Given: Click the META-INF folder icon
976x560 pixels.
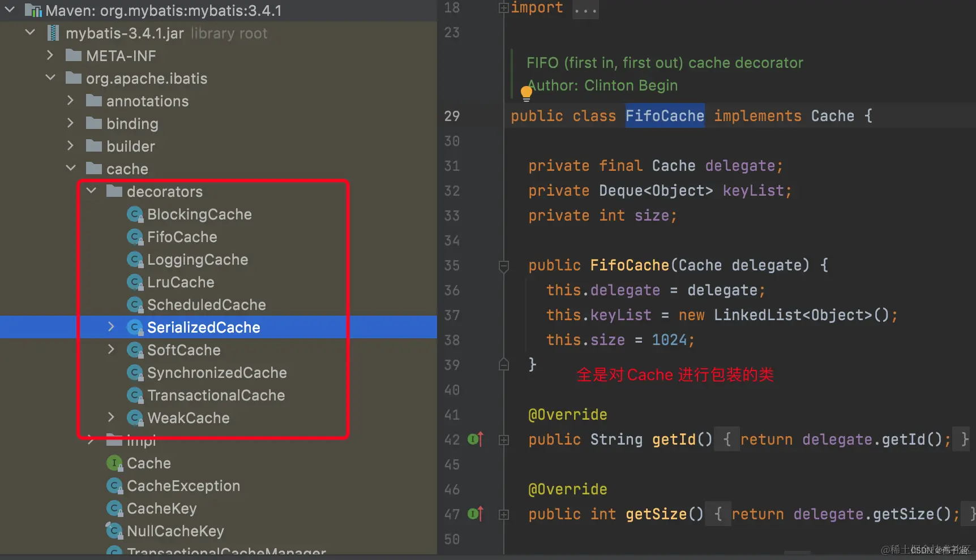Looking at the screenshot, I should (x=74, y=55).
